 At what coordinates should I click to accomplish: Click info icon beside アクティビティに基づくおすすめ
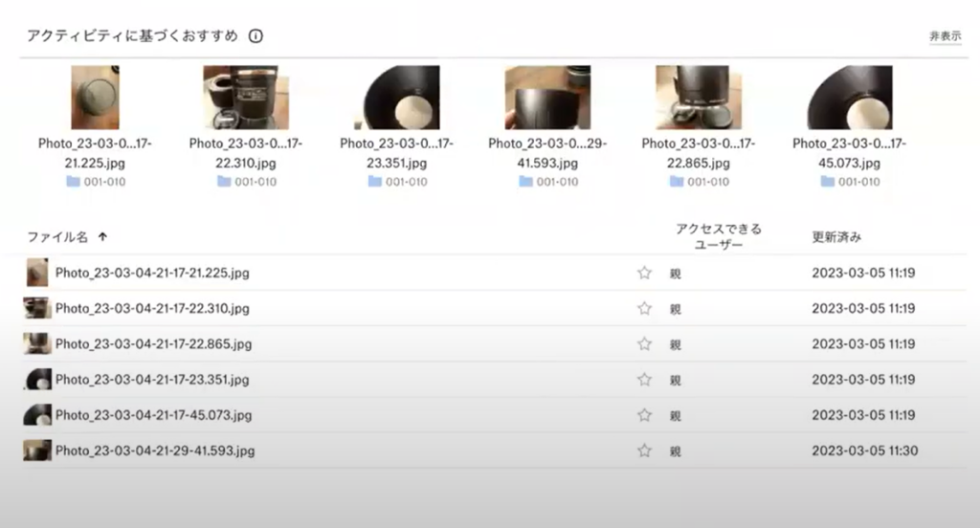coord(256,36)
